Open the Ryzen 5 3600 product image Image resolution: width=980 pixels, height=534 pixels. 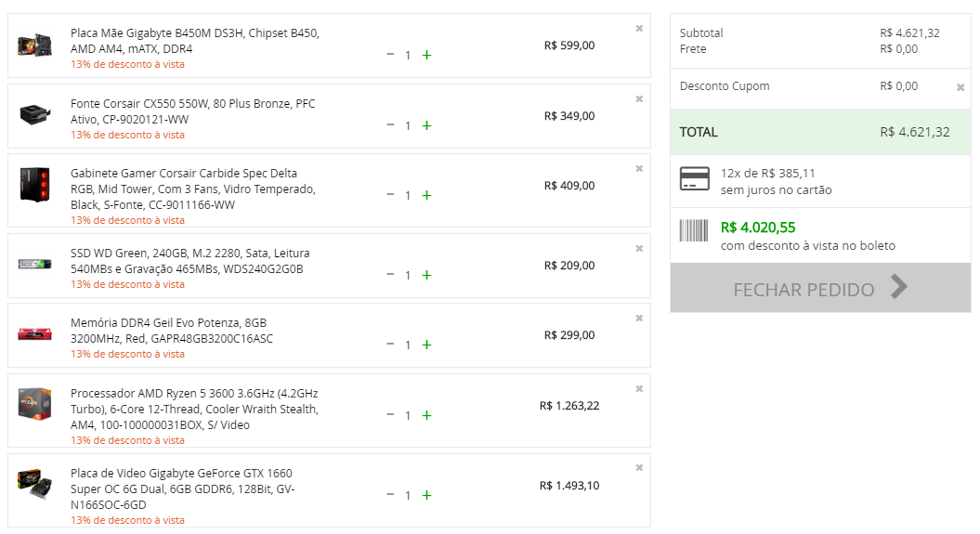(x=35, y=404)
